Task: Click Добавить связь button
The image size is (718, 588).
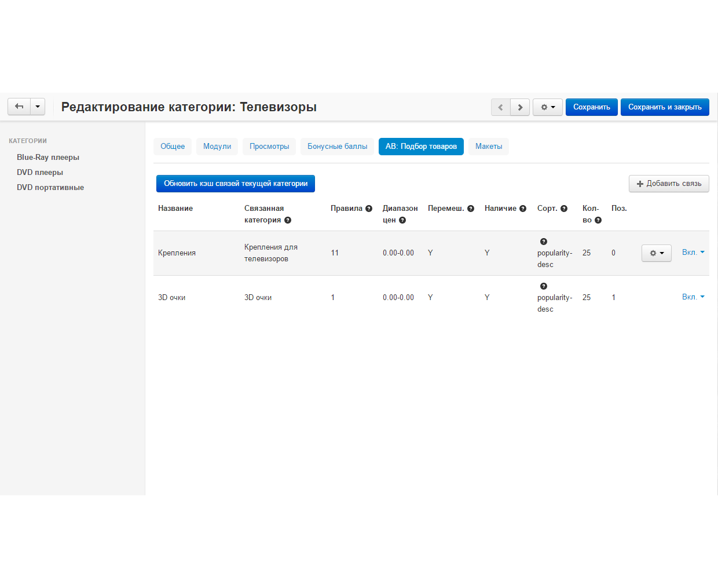Action: click(669, 184)
